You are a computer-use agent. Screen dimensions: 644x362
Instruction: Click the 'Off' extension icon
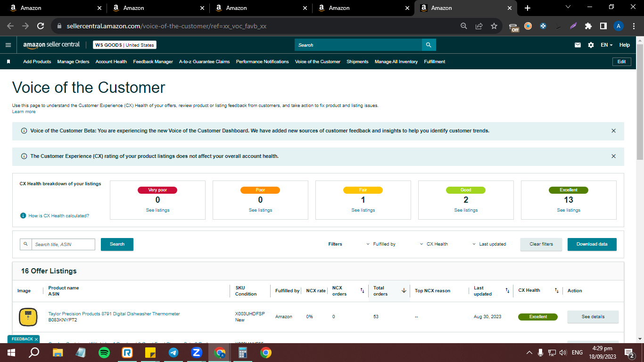coord(514,27)
